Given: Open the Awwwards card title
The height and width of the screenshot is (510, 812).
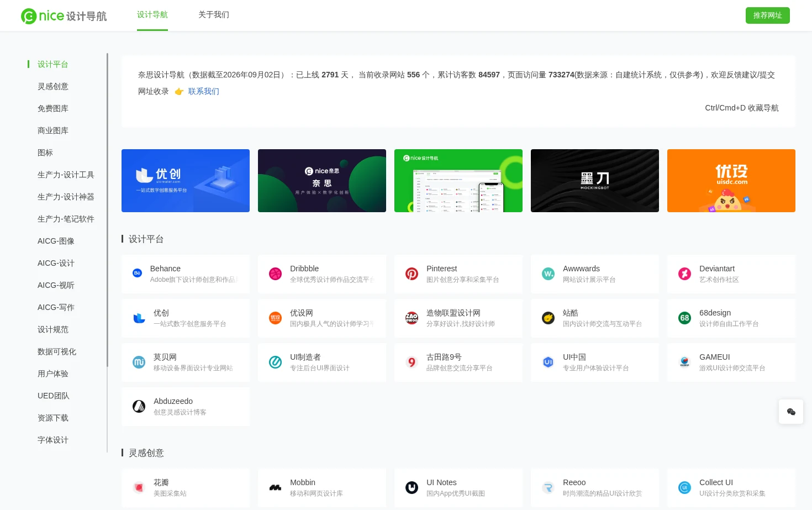Looking at the screenshot, I should 581,269.
